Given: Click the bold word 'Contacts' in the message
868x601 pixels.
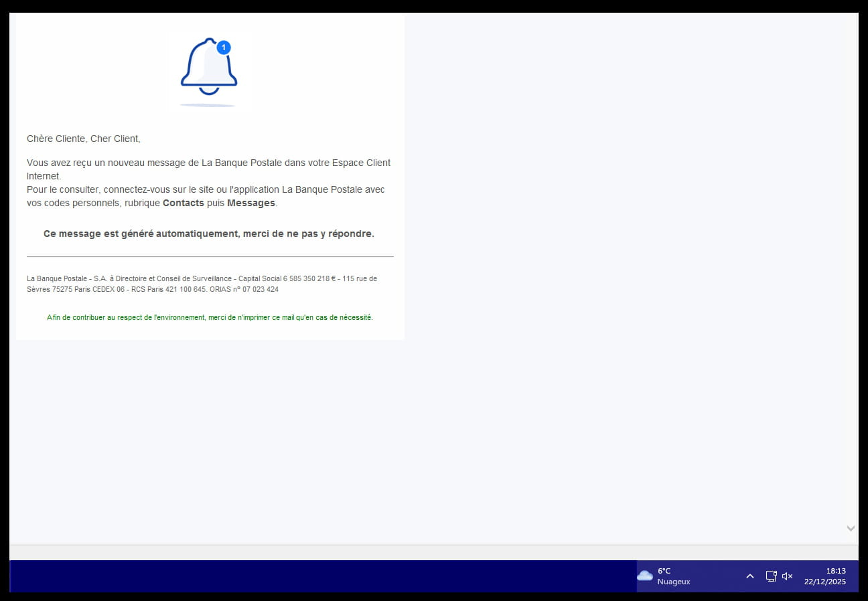Looking at the screenshot, I should (x=184, y=203).
